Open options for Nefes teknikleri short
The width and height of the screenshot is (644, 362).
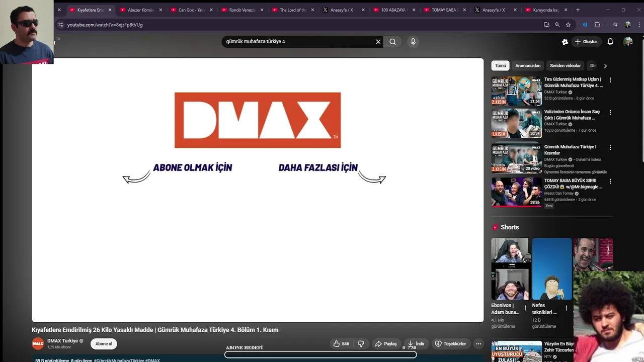click(x=566, y=308)
